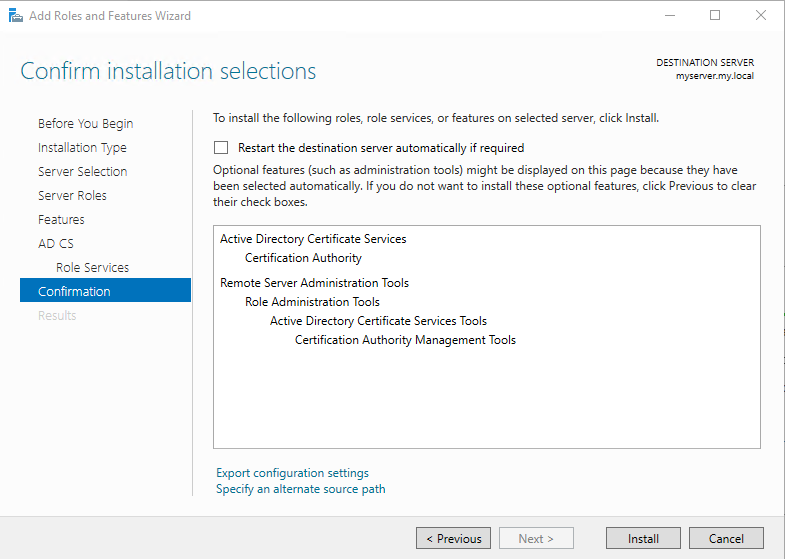Click Remote Server Administration Tools entry
This screenshot has height=559, width=785.
click(314, 283)
